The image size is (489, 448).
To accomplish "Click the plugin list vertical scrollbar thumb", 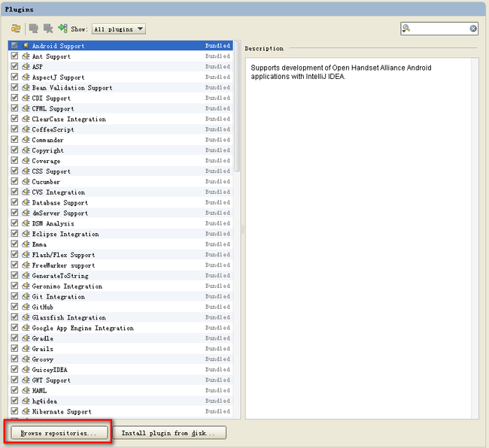I will (237, 106).
